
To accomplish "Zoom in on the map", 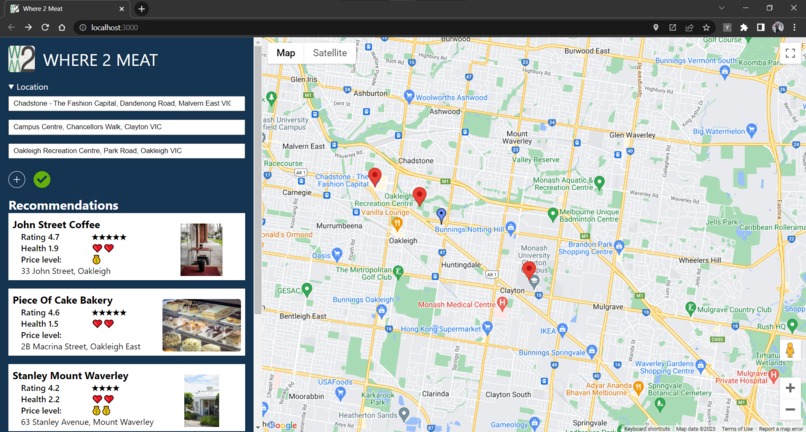I will [790, 388].
